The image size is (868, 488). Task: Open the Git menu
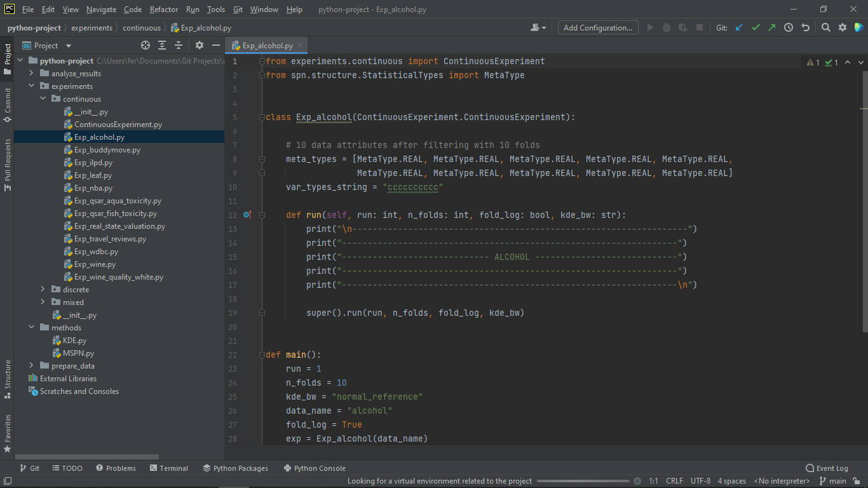[x=238, y=10]
